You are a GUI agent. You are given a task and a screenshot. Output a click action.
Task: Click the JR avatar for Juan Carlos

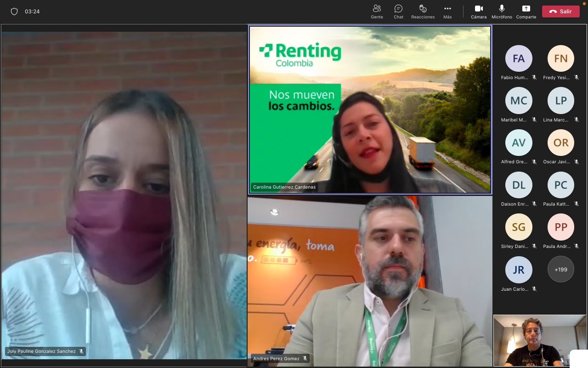tap(519, 270)
